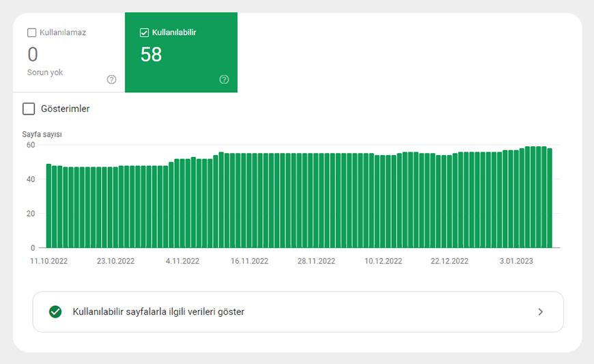This screenshot has height=364, width=594.
Task: Click the 11.10.2022 date label
Action: 48,261
